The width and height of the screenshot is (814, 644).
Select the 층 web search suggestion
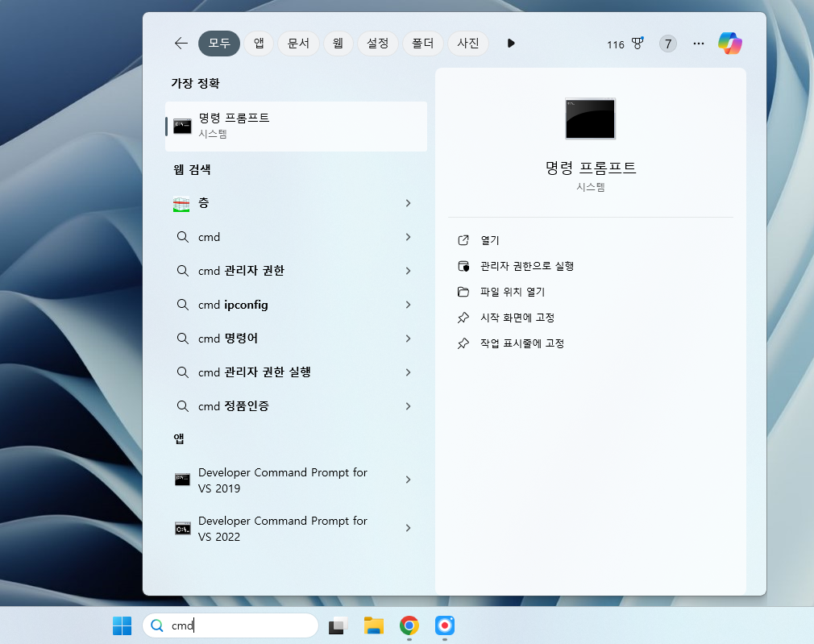(296, 203)
